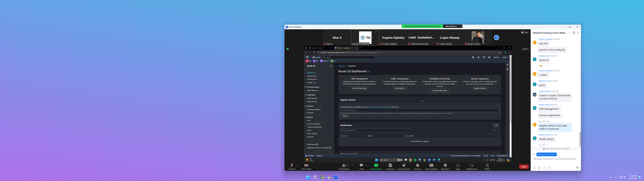Click the chat message input field

point(555,159)
